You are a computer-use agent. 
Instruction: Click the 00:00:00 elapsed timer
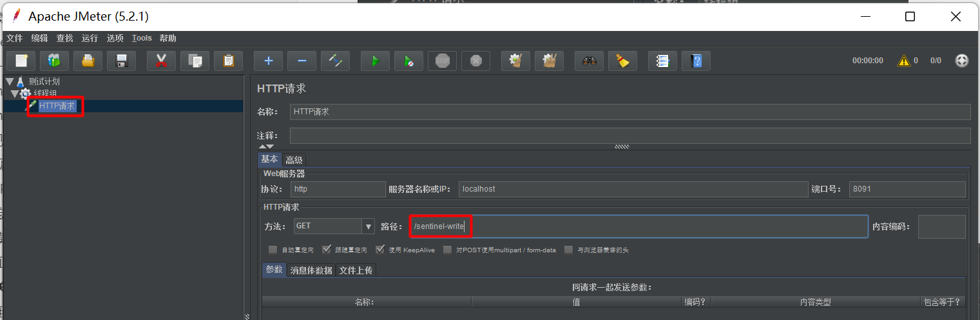(867, 61)
